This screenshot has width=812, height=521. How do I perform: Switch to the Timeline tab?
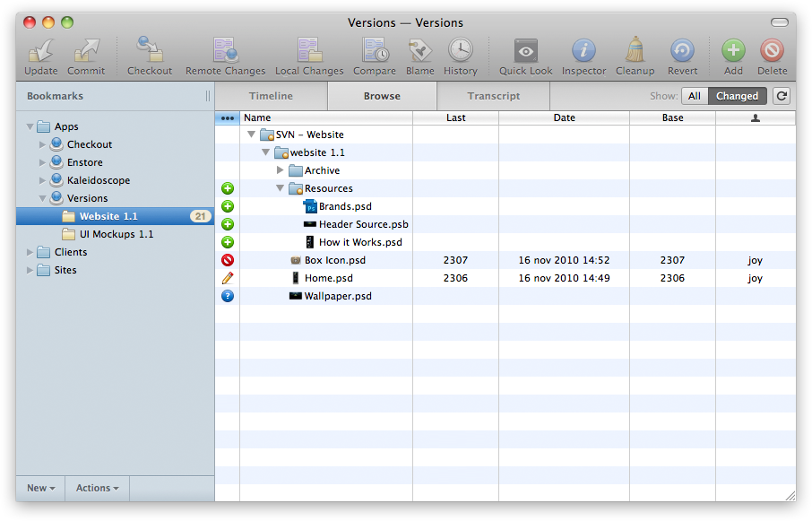(x=271, y=96)
